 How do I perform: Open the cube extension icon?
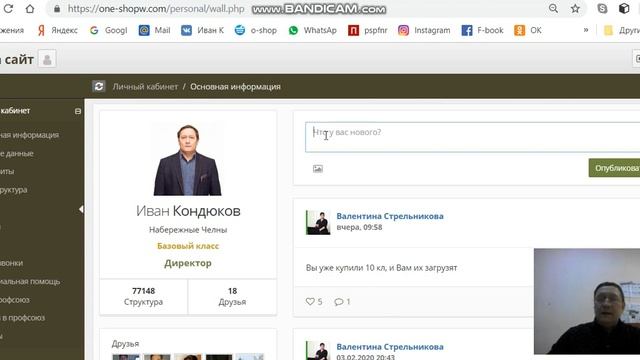tap(624, 8)
